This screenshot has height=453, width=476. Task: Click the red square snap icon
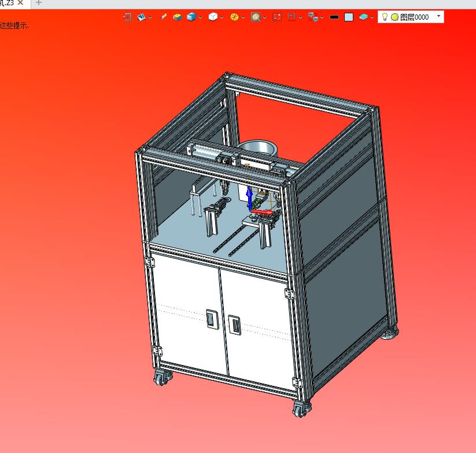pos(277,17)
